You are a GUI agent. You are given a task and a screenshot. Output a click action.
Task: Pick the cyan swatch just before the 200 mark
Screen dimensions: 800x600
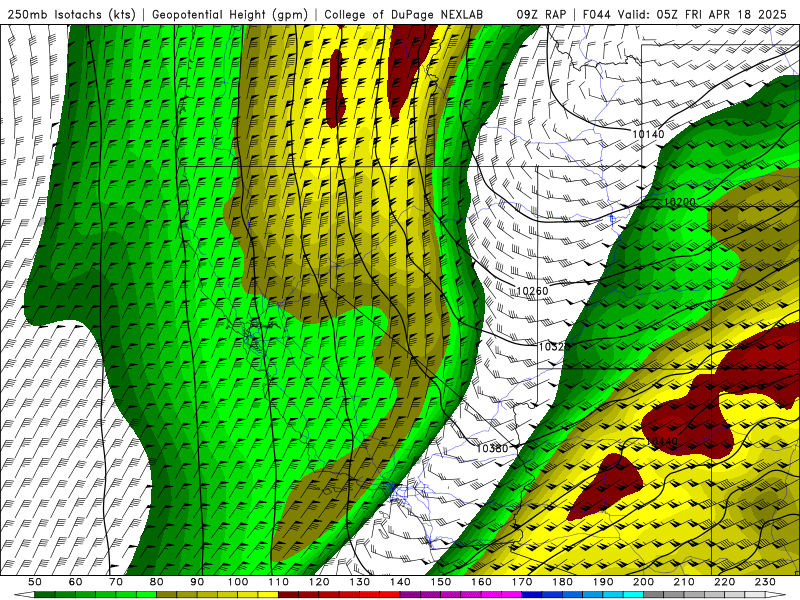pos(634,595)
